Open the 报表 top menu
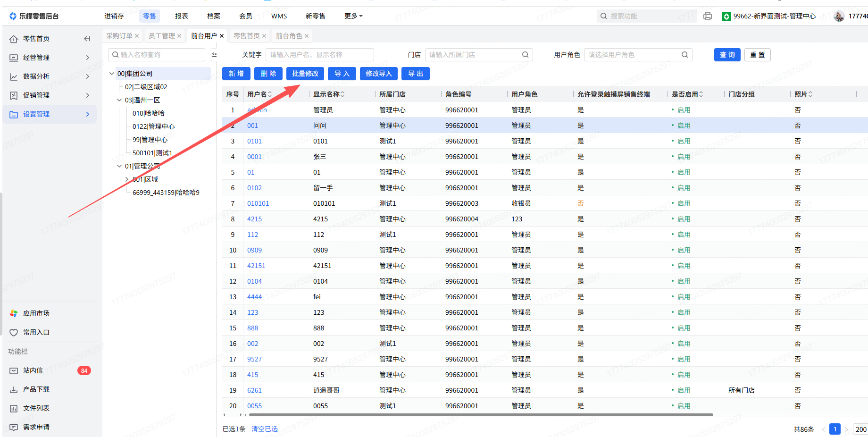The width and height of the screenshot is (868, 437). point(182,16)
